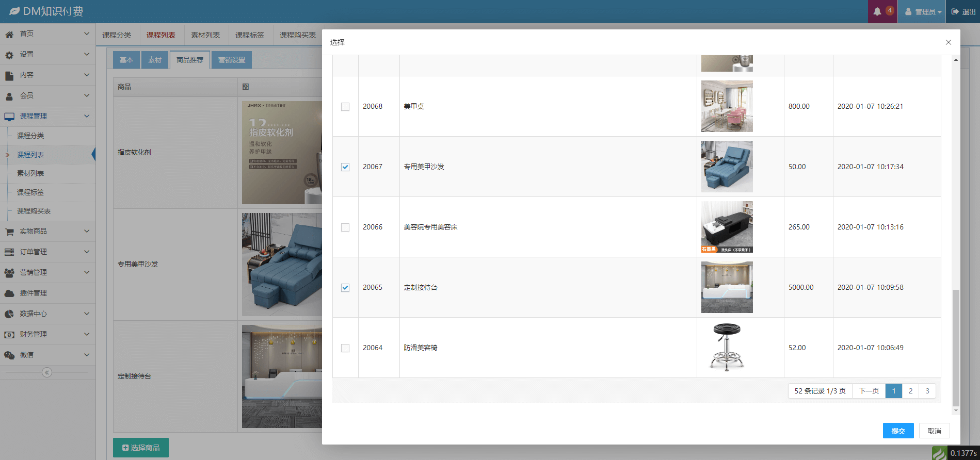Click the home icon in sidebar
Image resolution: width=980 pixels, height=460 pixels.
pyautogui.click(x=9, y=35)
